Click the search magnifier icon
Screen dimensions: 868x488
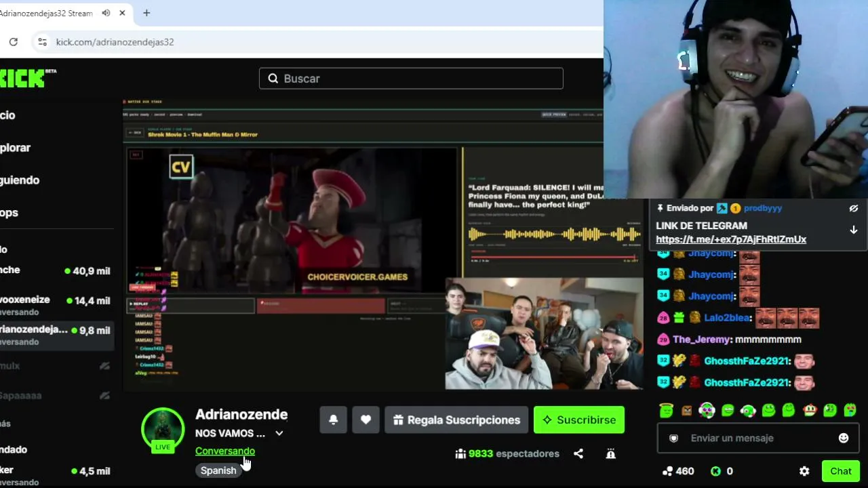coord(273,79)
